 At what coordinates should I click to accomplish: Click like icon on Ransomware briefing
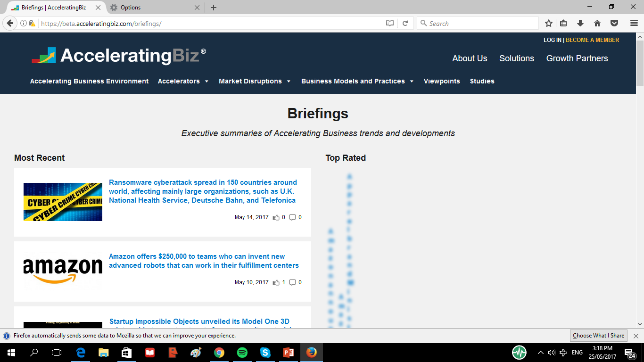click(276, 217)
